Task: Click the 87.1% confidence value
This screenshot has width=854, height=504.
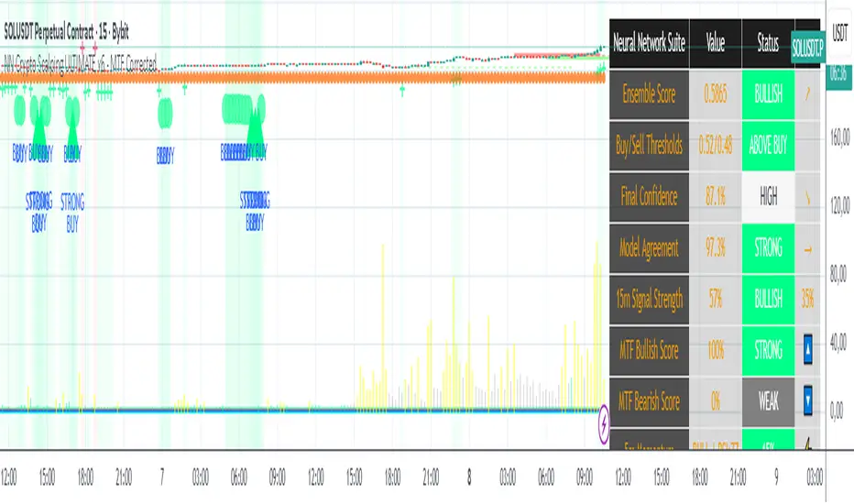Action: [x=715, y=197]
